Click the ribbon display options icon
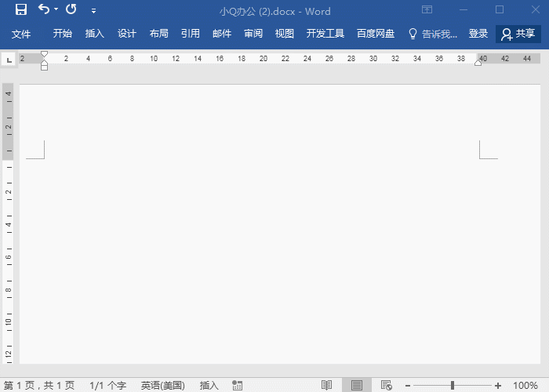Image resolution: width=549 pixels, height=392 pixels. (427, 10)
